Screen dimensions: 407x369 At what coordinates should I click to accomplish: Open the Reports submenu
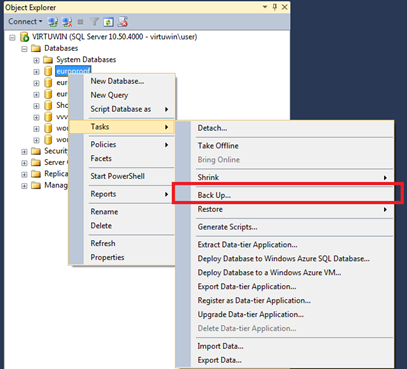coord(122,194)
